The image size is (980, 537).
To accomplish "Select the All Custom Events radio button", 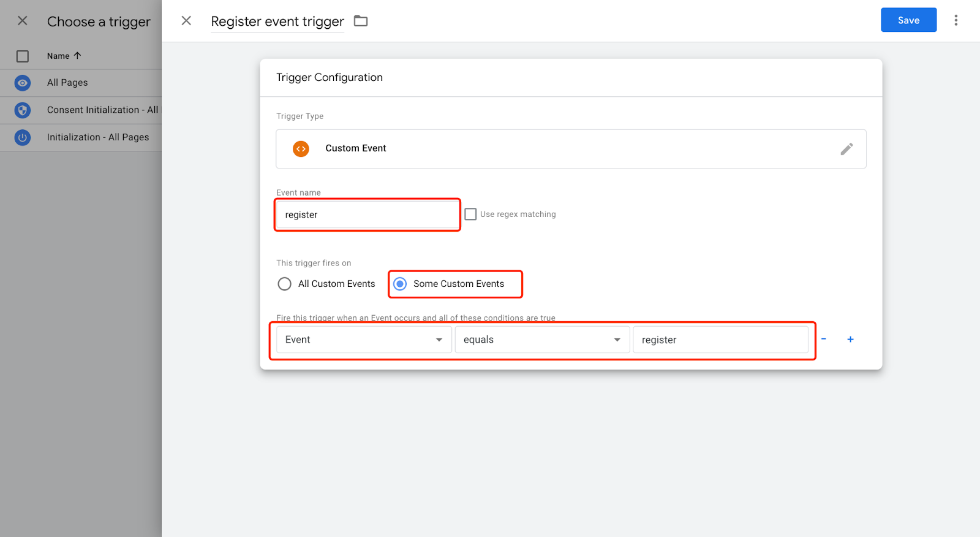I will [284, 284].
